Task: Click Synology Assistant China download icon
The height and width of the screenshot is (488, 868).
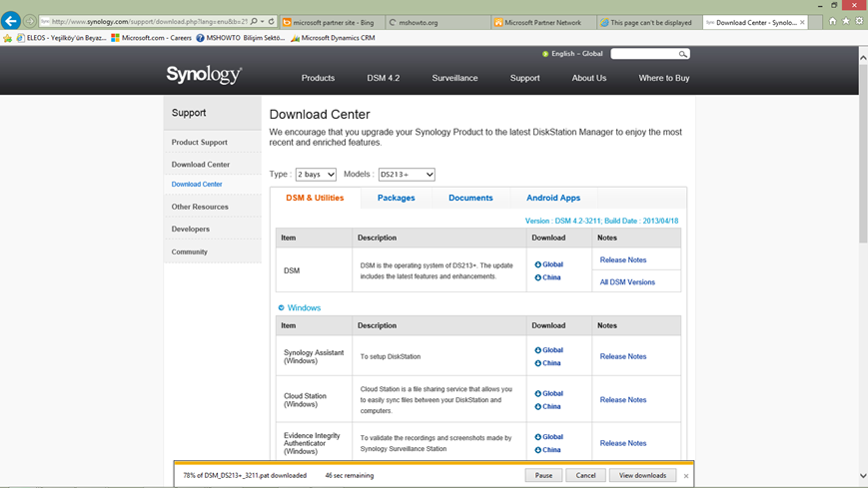Action: point(537,363)
